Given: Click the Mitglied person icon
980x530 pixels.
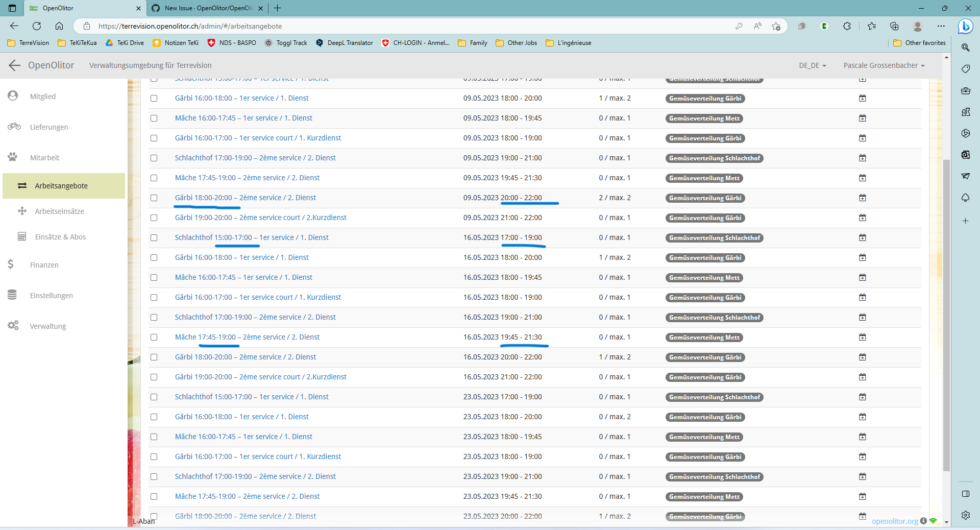Looking at the screenshot, I should coord(13,96).
